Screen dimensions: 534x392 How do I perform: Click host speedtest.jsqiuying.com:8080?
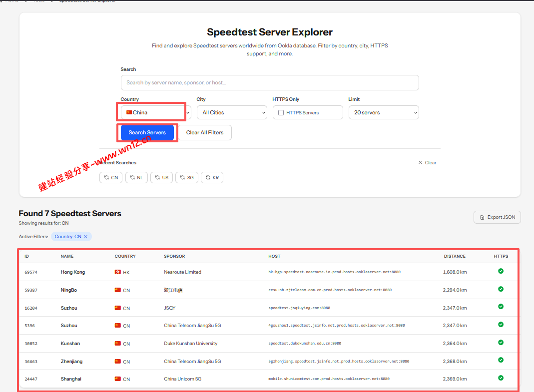coord(299,308)
